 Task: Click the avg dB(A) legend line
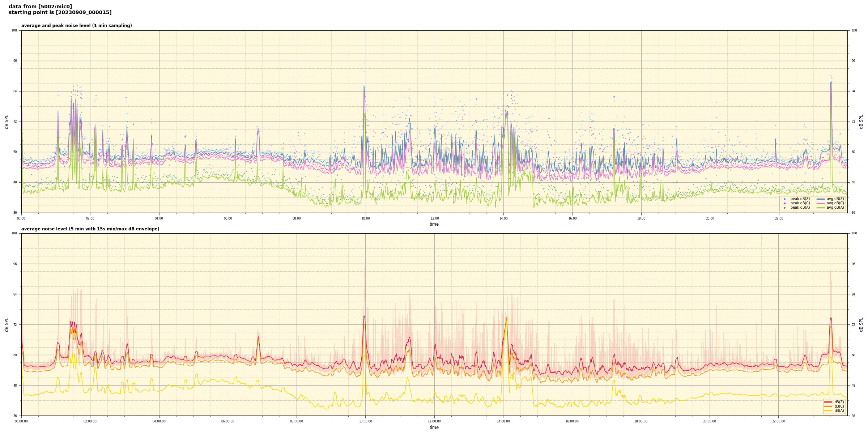(821, 208)
